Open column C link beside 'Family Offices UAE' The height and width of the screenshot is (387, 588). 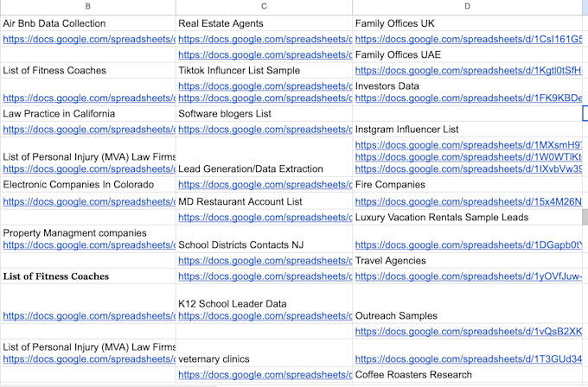[265, 54]
